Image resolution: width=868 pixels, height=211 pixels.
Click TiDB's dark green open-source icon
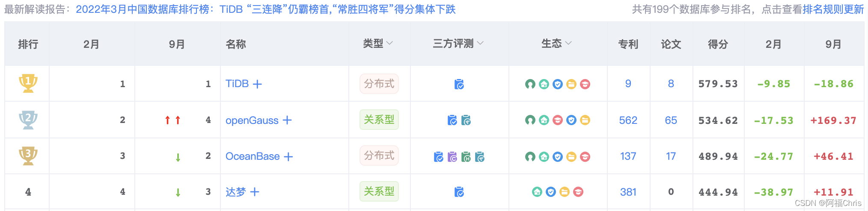(x=530, y=84)
